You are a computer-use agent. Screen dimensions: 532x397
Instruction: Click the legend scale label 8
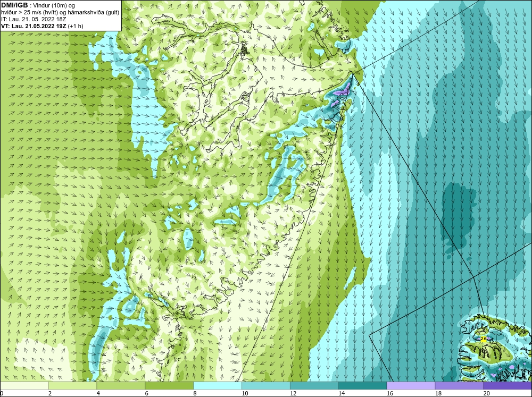coord(195,393)
